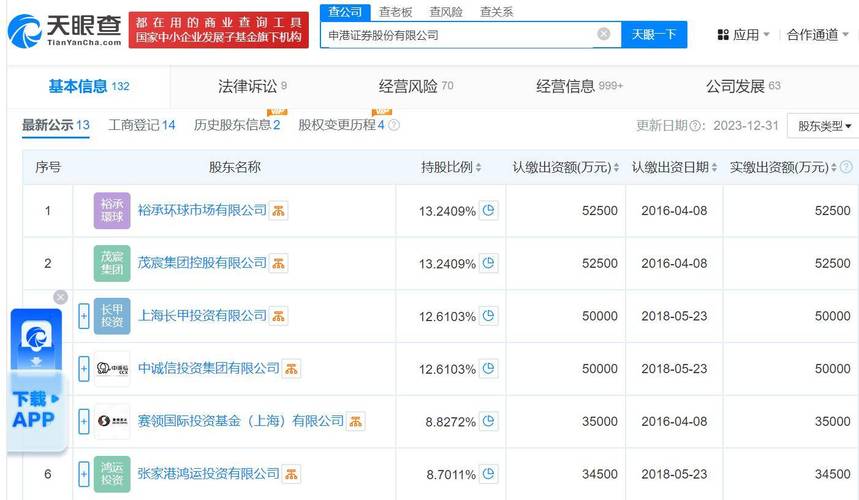Click the help question mark beside 股权变更历程

point(394,125)
